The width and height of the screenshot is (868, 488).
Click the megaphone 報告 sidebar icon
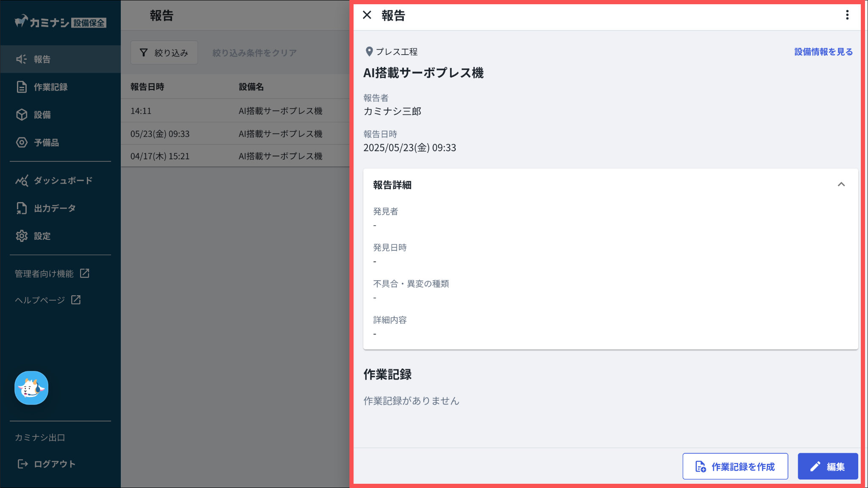pos(21,59)
